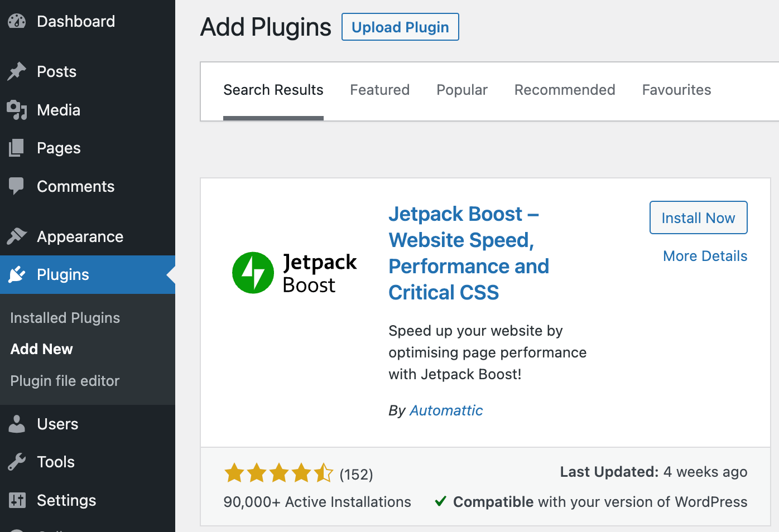Click the green compatibility checkmark
Viewport: 779px width, 532px height.
click(x=440, y=501)
